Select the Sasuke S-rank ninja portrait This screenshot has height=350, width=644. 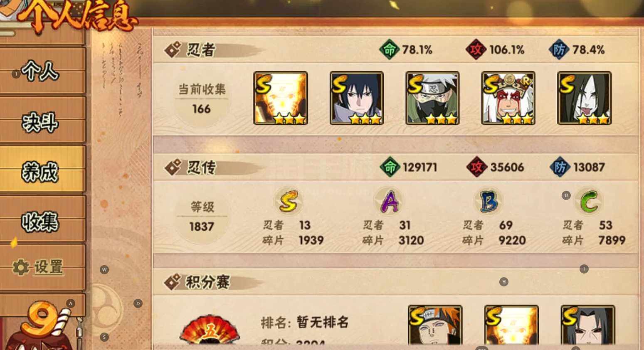tap(357, 98)
